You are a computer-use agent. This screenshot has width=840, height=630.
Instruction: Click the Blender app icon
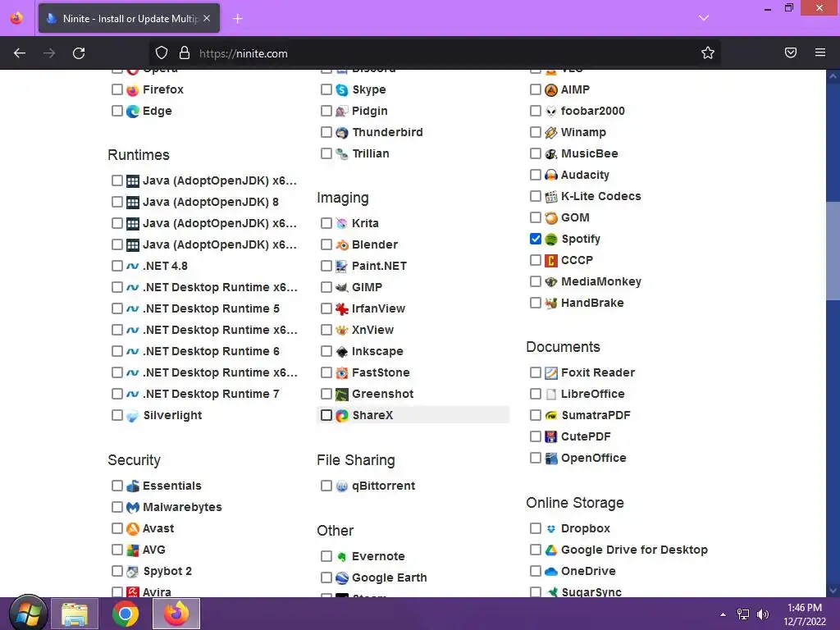click(x=342, y=244)
